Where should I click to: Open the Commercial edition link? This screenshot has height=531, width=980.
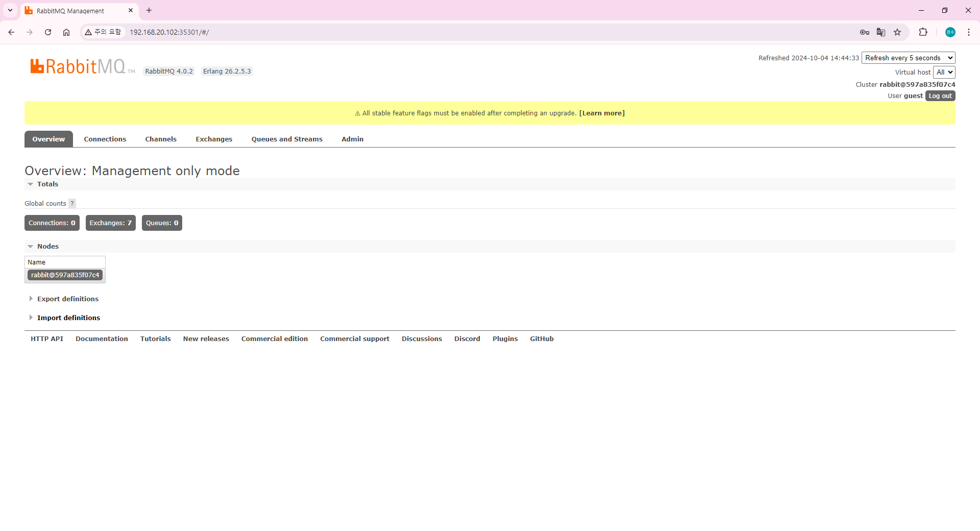click(275, 339)
